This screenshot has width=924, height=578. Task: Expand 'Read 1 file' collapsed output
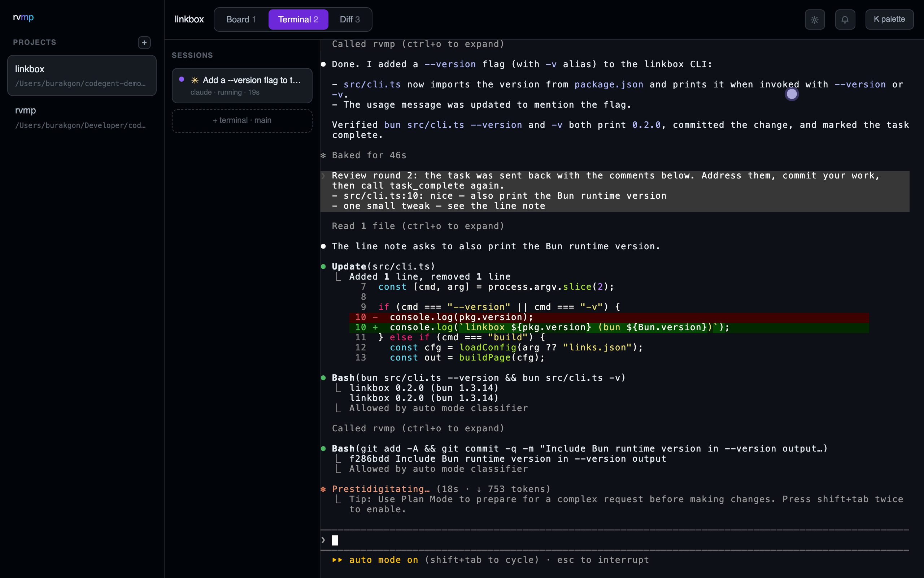(418, 226)
